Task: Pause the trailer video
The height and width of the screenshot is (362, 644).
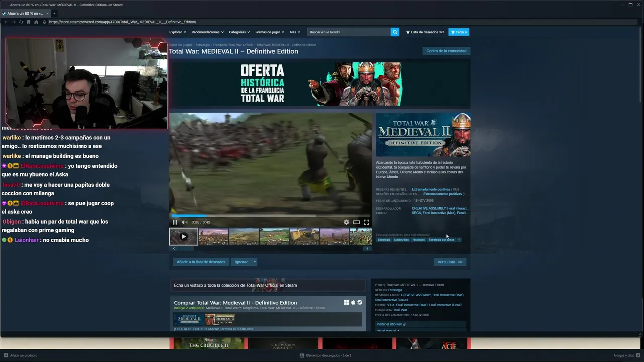Action: [x=175, y=222]
